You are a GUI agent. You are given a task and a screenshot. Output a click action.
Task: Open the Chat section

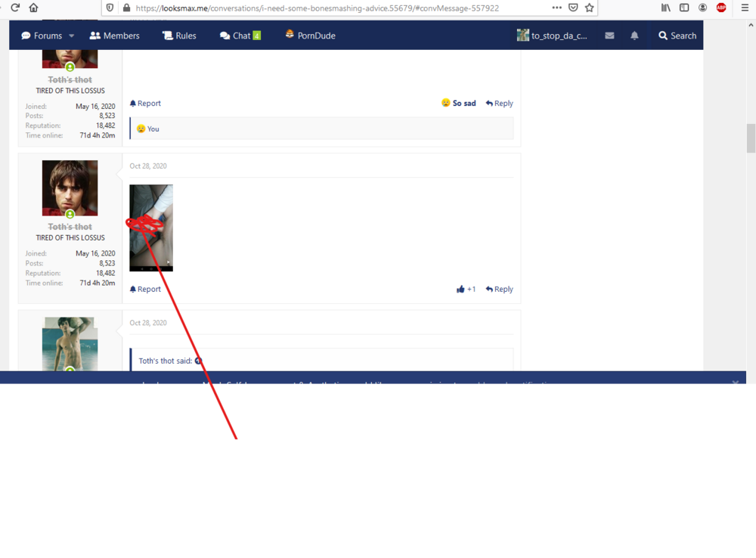(x=240, y=36)
